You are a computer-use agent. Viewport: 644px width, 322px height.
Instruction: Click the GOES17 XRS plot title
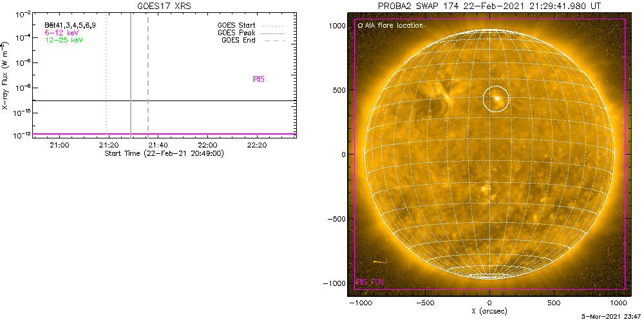coord(164,6)
